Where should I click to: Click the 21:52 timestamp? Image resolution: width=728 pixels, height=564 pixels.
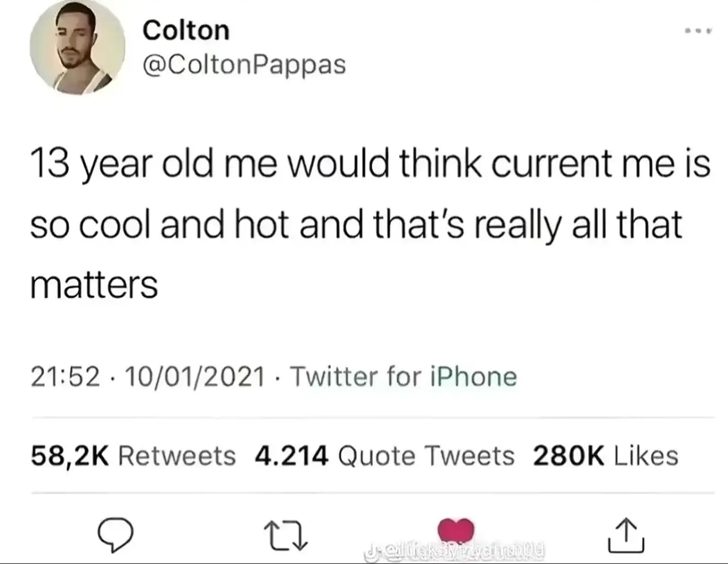pos(66,377)
